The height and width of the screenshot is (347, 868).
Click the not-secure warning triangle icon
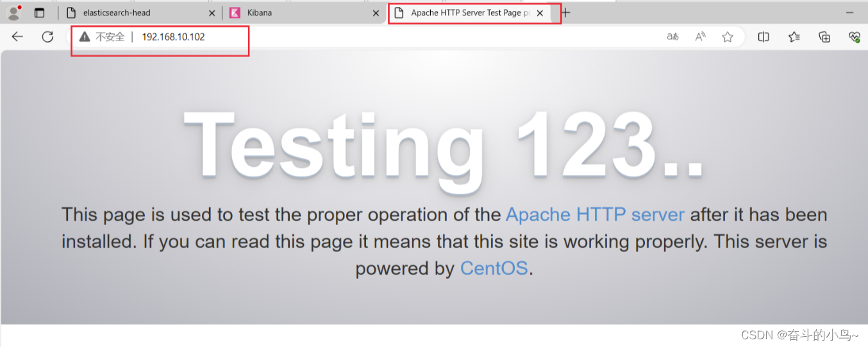click(85, 37)
